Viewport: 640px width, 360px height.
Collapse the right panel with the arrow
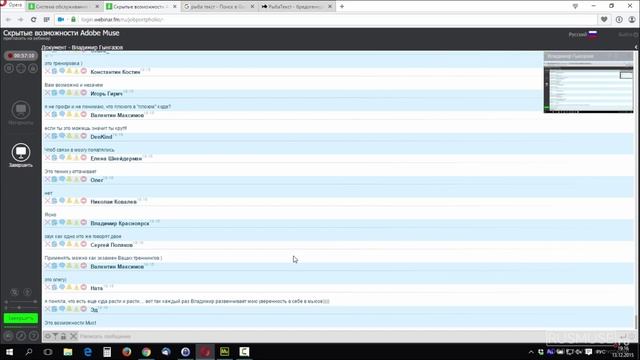[x=636, y=47]
